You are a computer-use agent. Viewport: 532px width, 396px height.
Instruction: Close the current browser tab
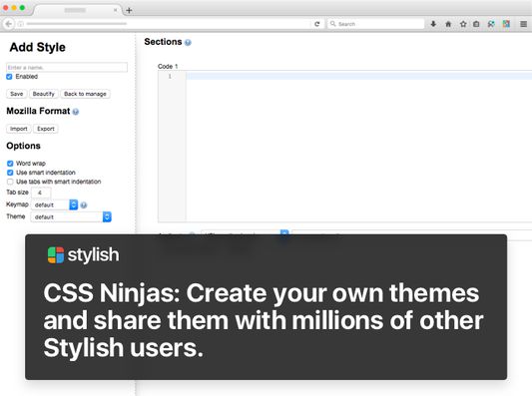click(116, 10)
